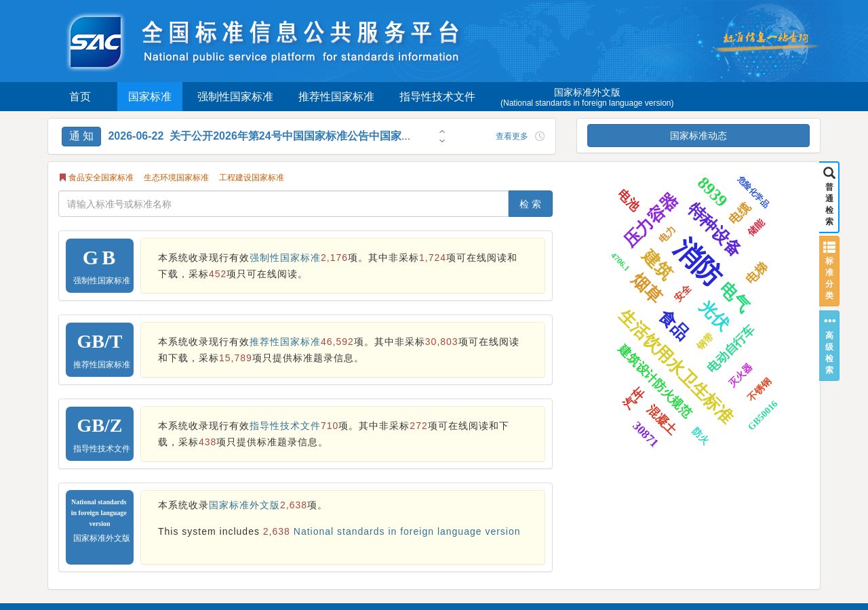
Task: Click the 不锈钢 word cloud tag
Action: coord(759,389)
